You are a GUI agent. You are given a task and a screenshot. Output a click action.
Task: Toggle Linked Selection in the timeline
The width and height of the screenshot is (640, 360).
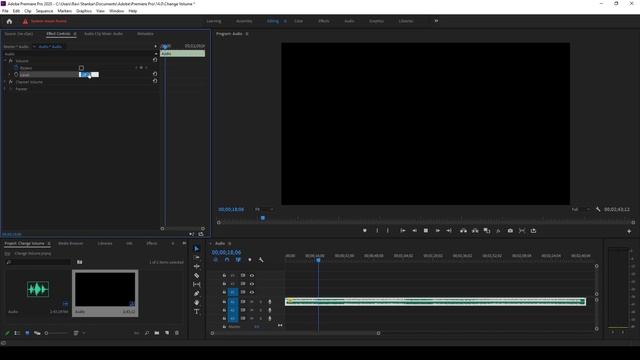pos(238,260)
